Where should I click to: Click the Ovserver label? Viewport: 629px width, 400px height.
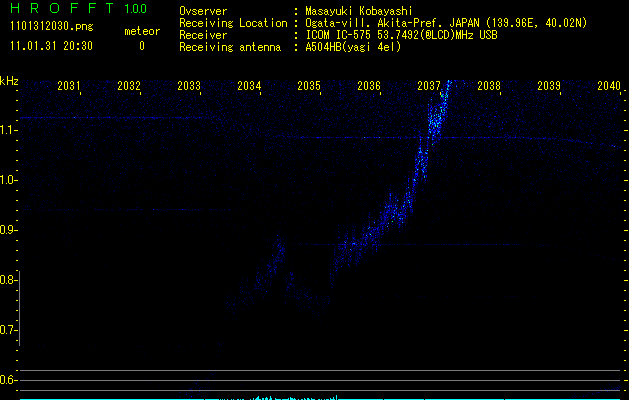pyautogui.click(x=203, y=11)
